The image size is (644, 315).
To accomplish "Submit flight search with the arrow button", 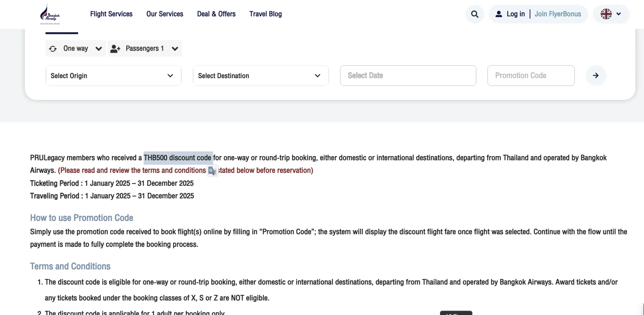I will tap(596, 76).
